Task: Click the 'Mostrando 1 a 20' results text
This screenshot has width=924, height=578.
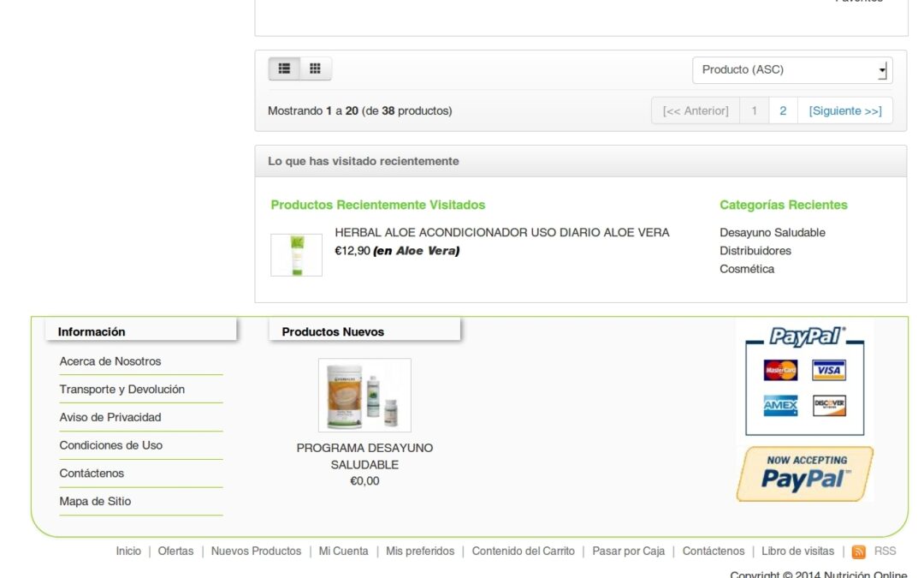Action: coord(359,110)
